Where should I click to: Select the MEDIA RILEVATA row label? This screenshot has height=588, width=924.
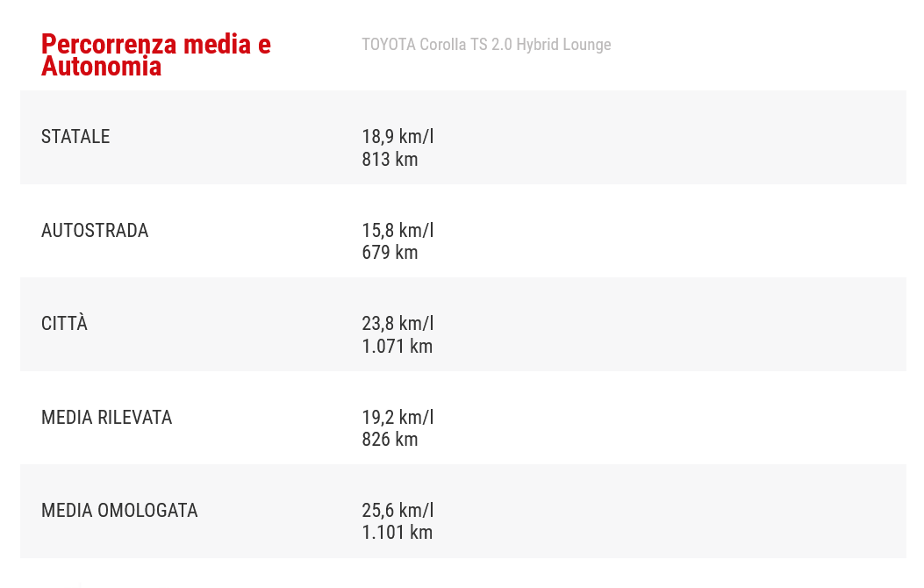pos(106,418)
